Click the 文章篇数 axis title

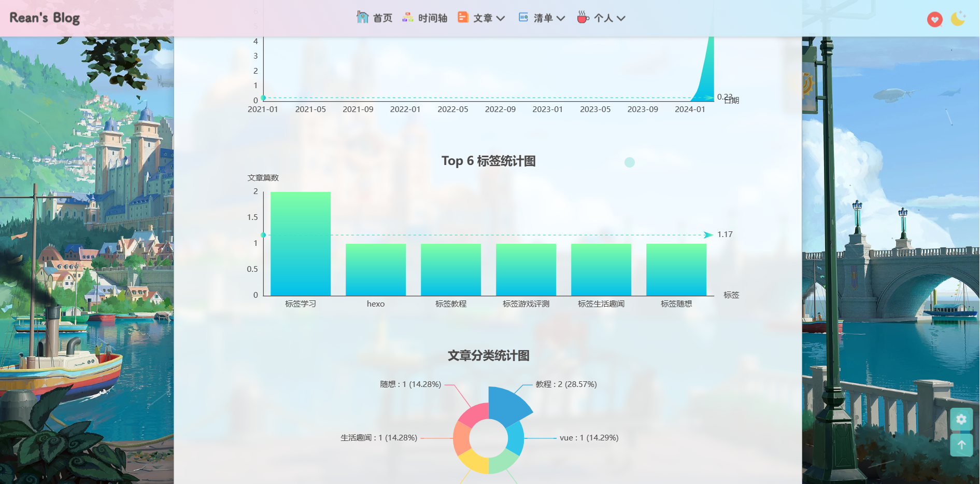click(263, 178)
